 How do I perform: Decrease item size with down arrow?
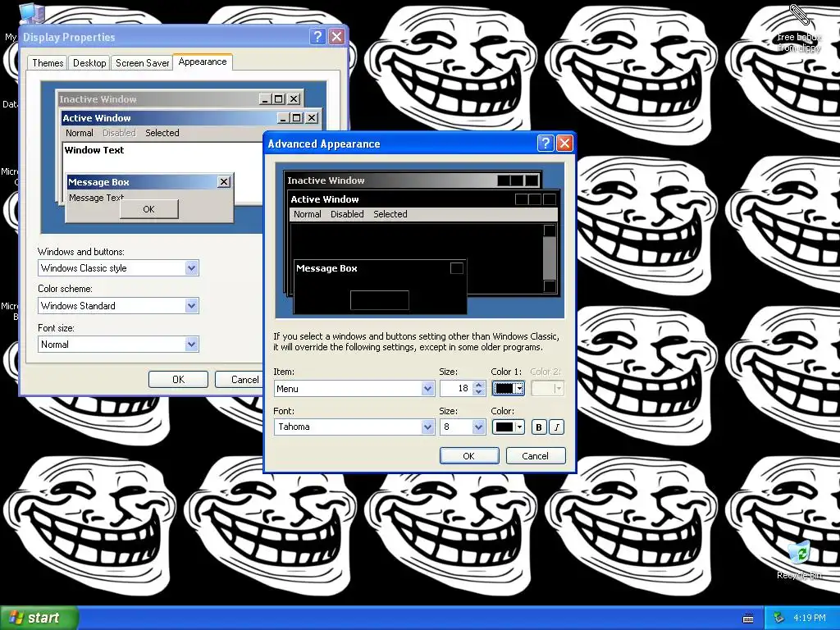479,392
